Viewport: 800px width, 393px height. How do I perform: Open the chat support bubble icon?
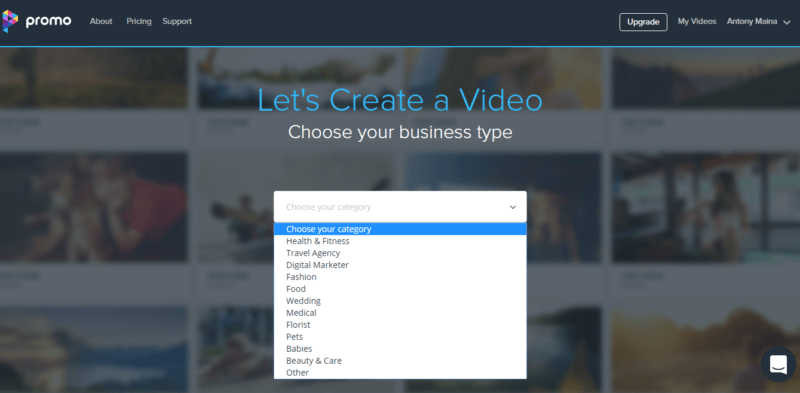tap(779, 364)
